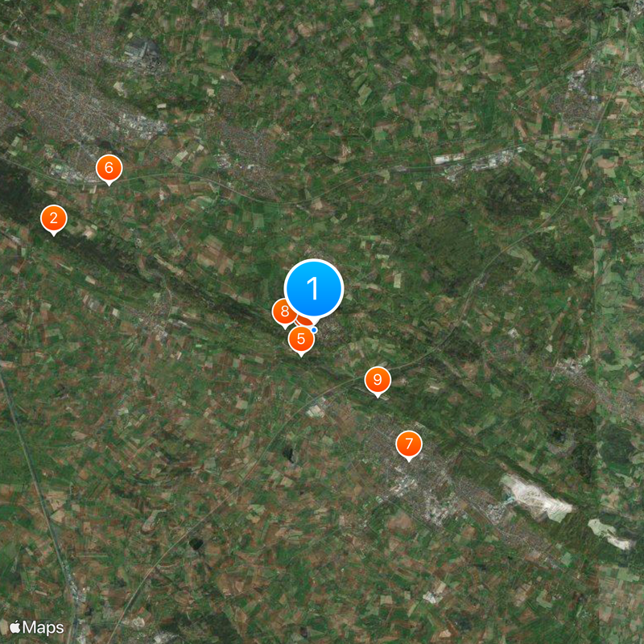This screenshot has width=644, height=644.
Task: Click the large white quarry area
Action: pyautogui.click(x=535, y=498)
